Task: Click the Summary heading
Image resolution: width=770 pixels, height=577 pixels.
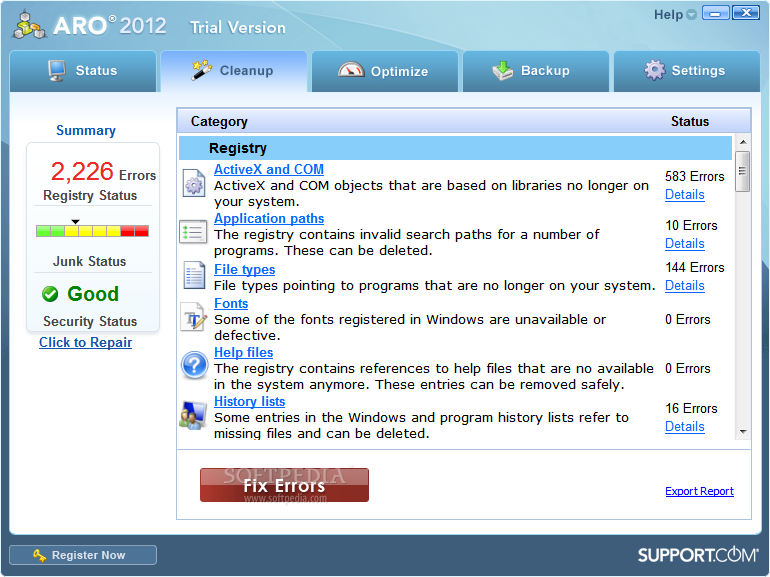Action: click(x=86, y=131)
